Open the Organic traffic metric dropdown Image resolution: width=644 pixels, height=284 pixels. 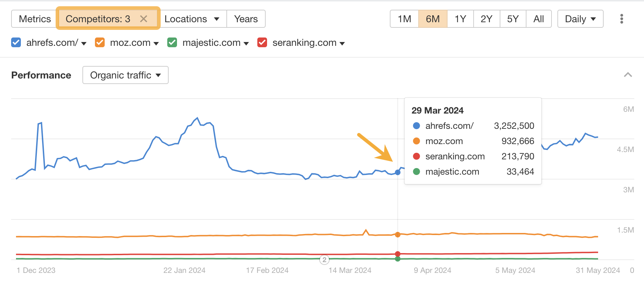click(125, 75)
